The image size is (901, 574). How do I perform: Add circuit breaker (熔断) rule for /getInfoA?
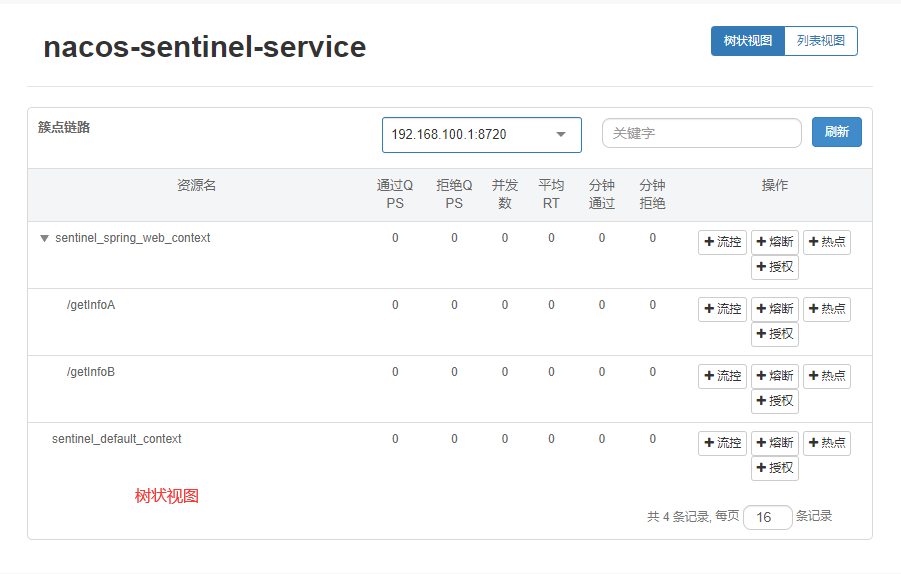tap(775, 309)
